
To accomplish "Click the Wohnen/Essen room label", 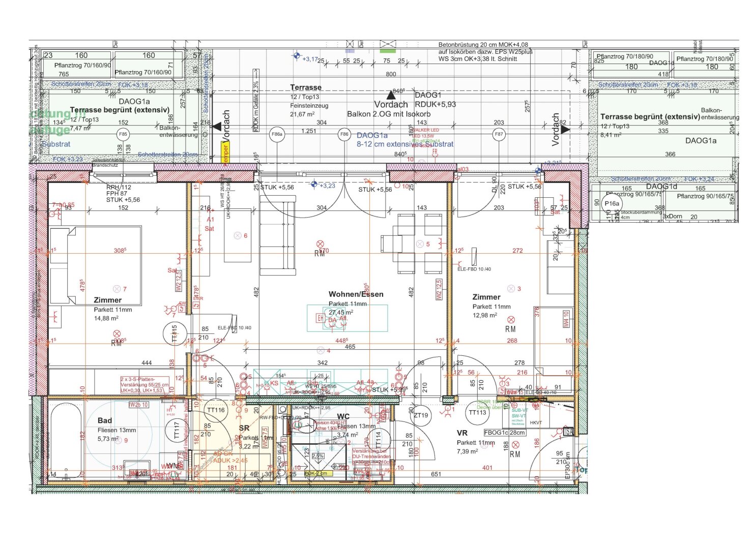I will tap(356, 294).
